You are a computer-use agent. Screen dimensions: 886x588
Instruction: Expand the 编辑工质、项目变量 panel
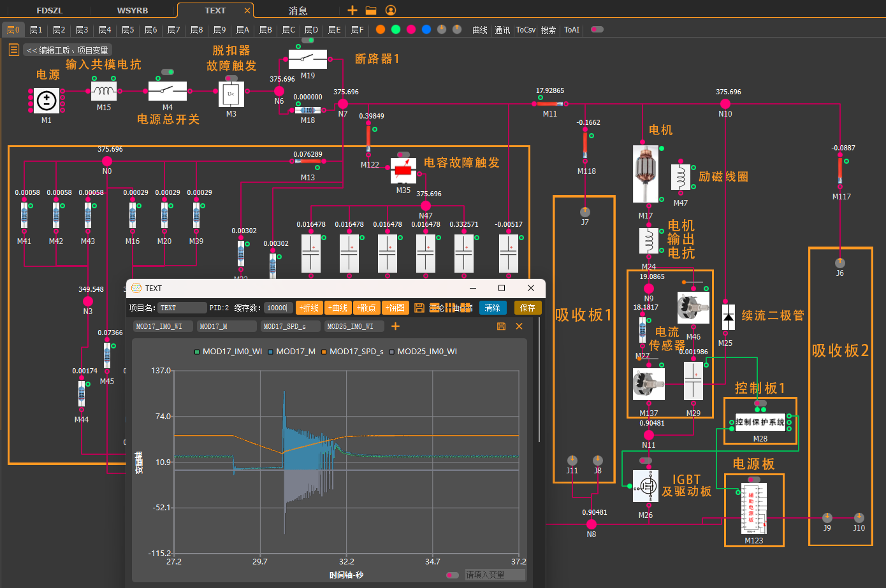tap(68, 50)
